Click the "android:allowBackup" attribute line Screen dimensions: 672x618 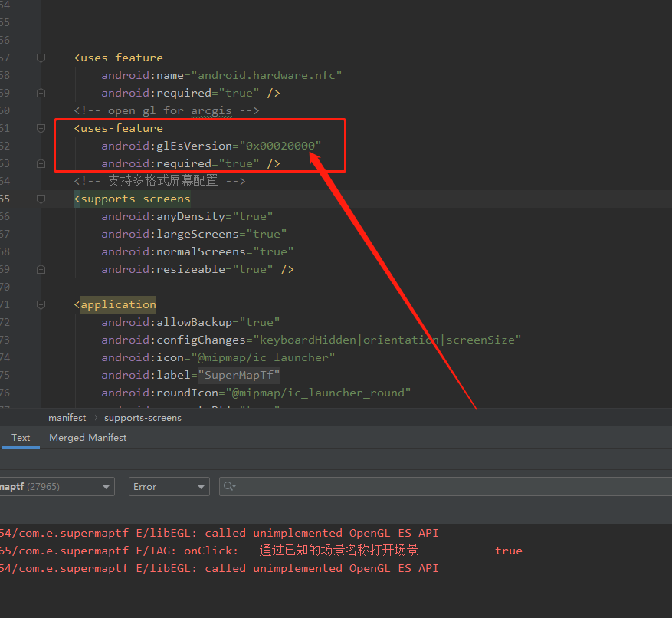[191, 322]
